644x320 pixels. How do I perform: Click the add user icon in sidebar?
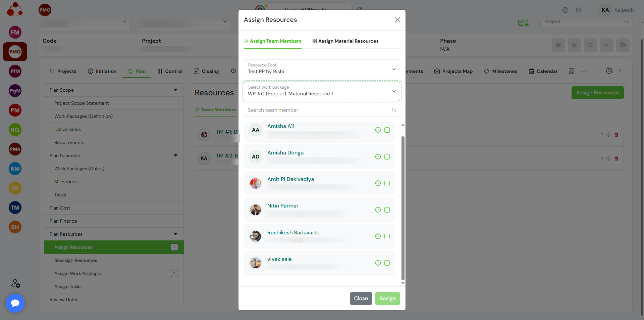15,283
